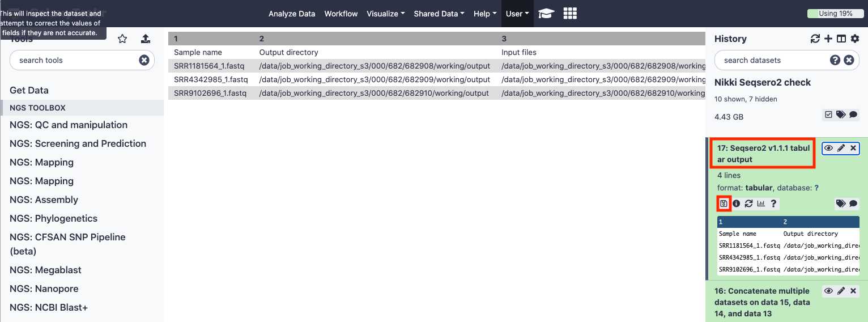Expand NGS: Assembly tool section
Image resolution: width=868 pixels, height=322 pixels.
click(44, 200)
